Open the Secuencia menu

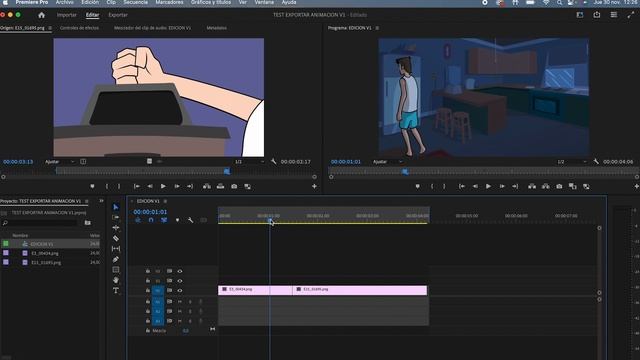(136, 2)
